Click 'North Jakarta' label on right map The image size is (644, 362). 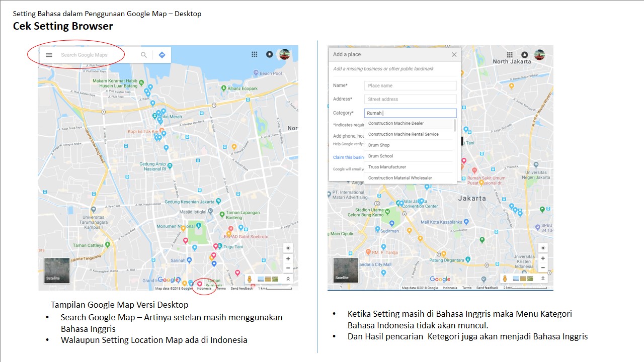tap(512, 61)
